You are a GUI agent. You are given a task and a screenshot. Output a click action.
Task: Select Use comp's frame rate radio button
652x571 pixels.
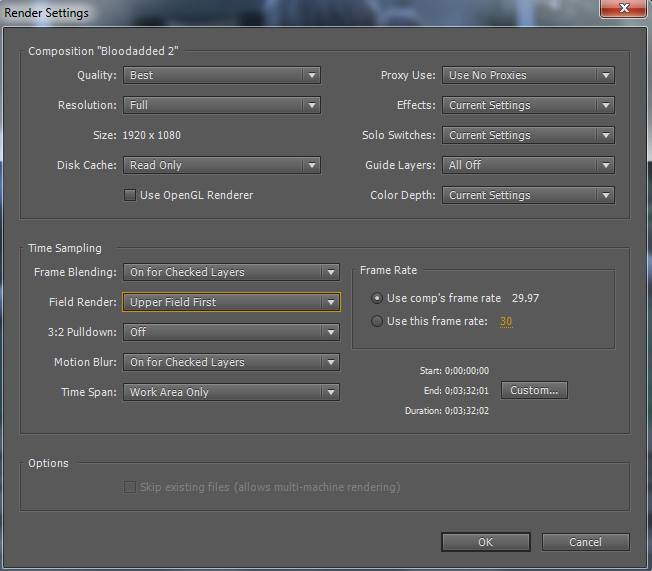pos(377,298)
